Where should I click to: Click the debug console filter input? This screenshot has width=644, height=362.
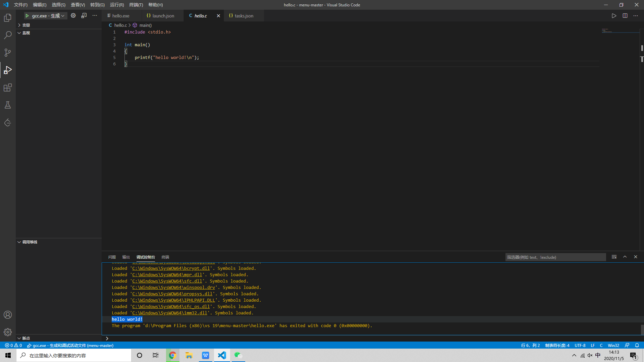coord(555,257)
